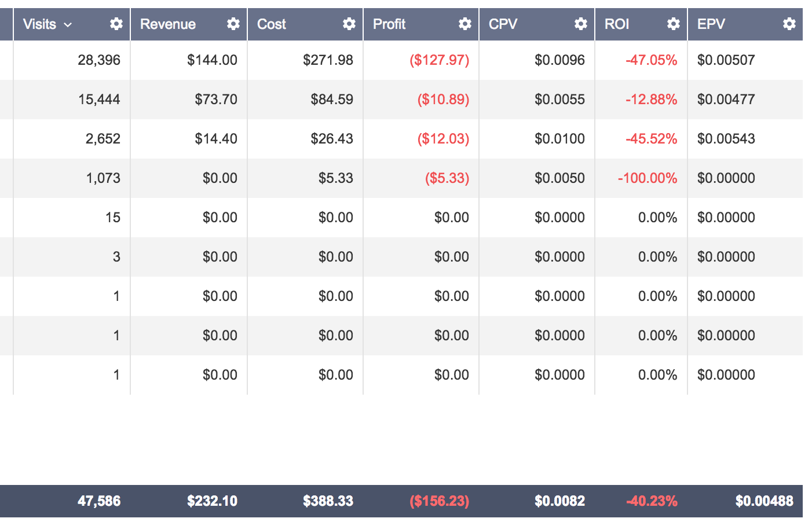This screenshot has height=522, width=812.
Task: Click the $5.33 cost value
Action: coord(336,178)
